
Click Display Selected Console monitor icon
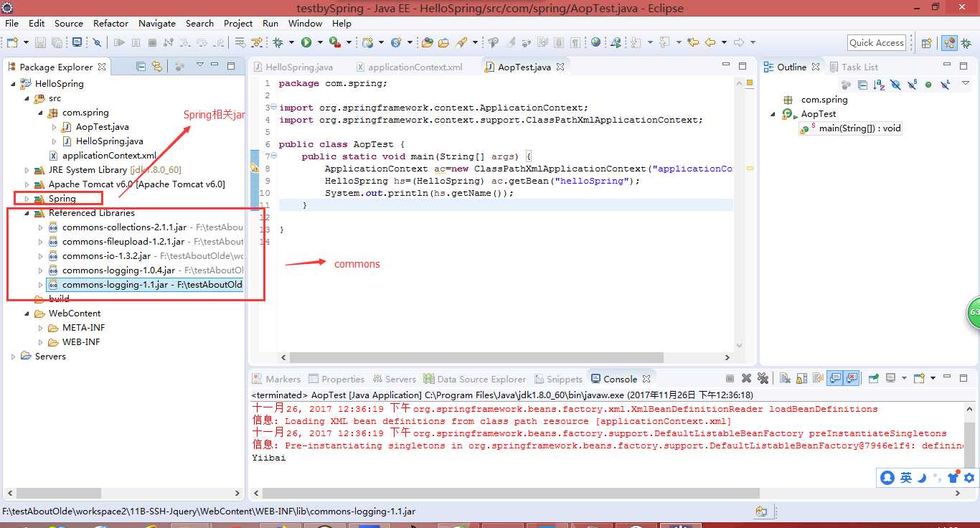pyautogui.click(x=891, y=378)
